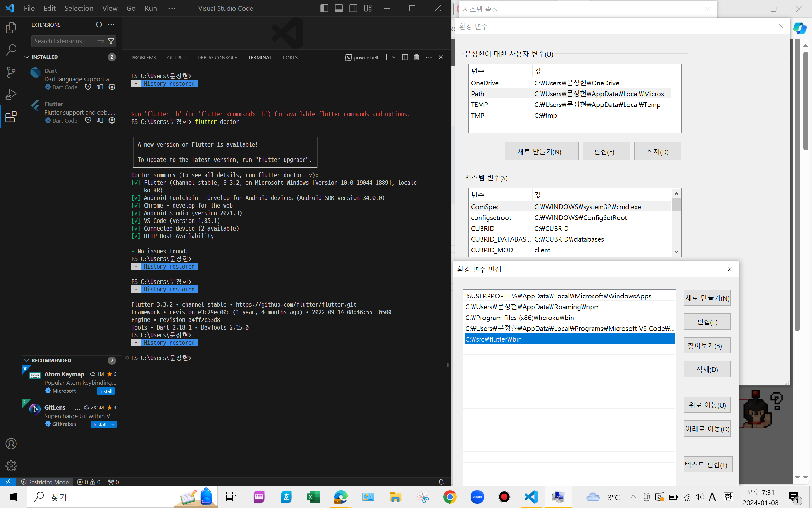812x508 pixels.
Task: Open the Manage gear in activity bar
Action: pos(11,466)
